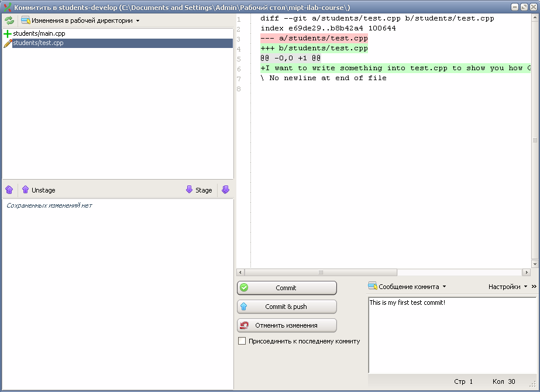The image size is (540, 392).
Task: Click into the commit message text field
Action: pyautogui.click(x=452, y=336)
